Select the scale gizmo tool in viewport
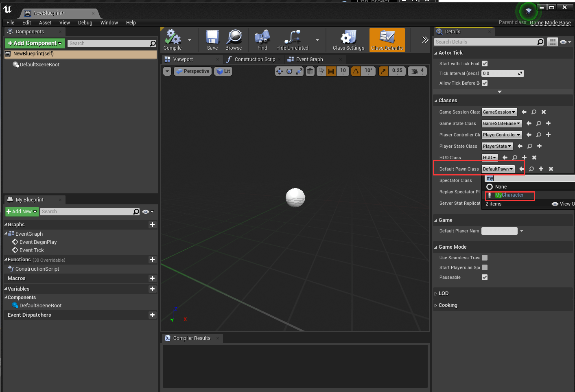The width and height of the screenshot is (575, 392). tap(299, 71)
